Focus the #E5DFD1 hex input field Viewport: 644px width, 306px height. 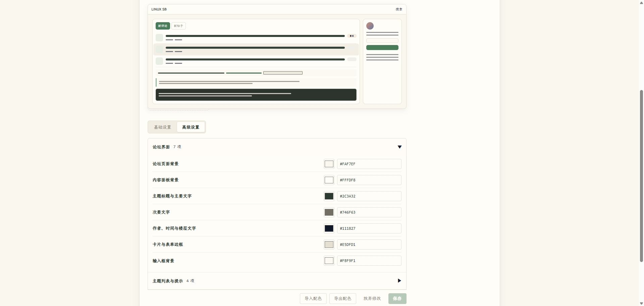(369, 245)
